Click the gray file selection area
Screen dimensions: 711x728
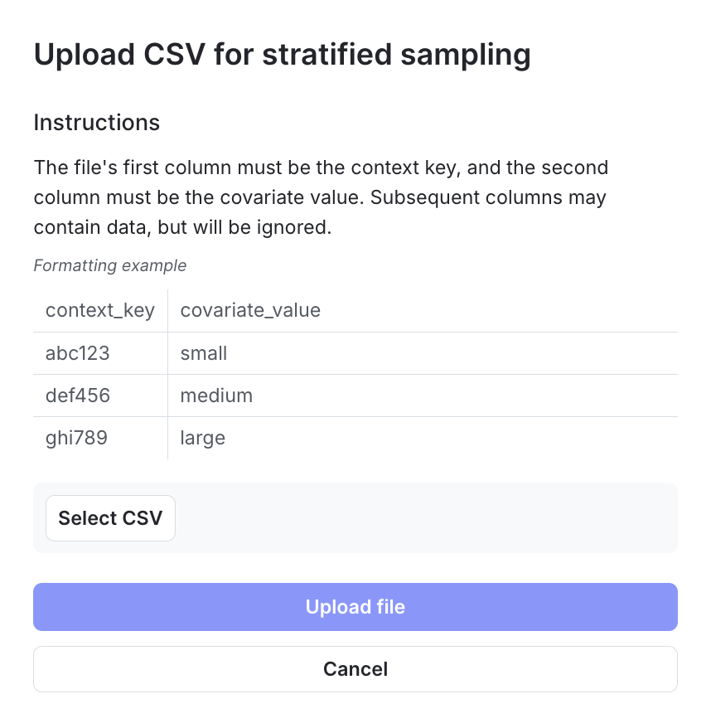[x=355, y=517]
